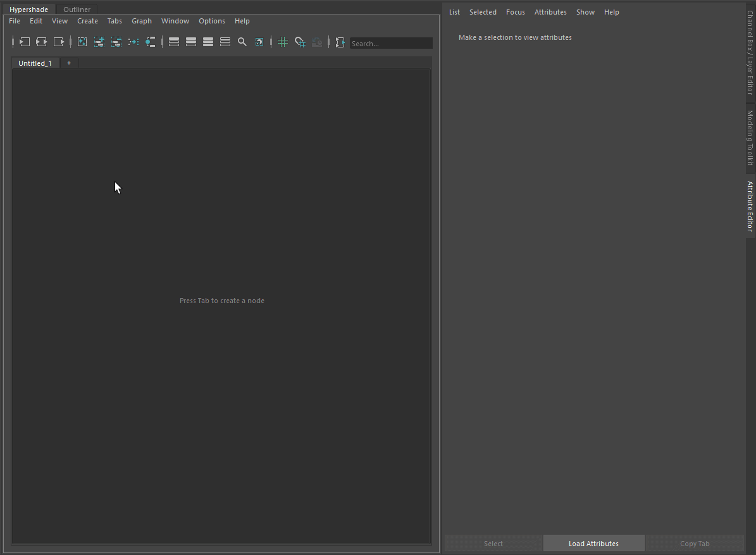Click the Input and Output Connections icon
This screenshot has height=555, width=756.
pyautogui.click(x=42, y=42)
